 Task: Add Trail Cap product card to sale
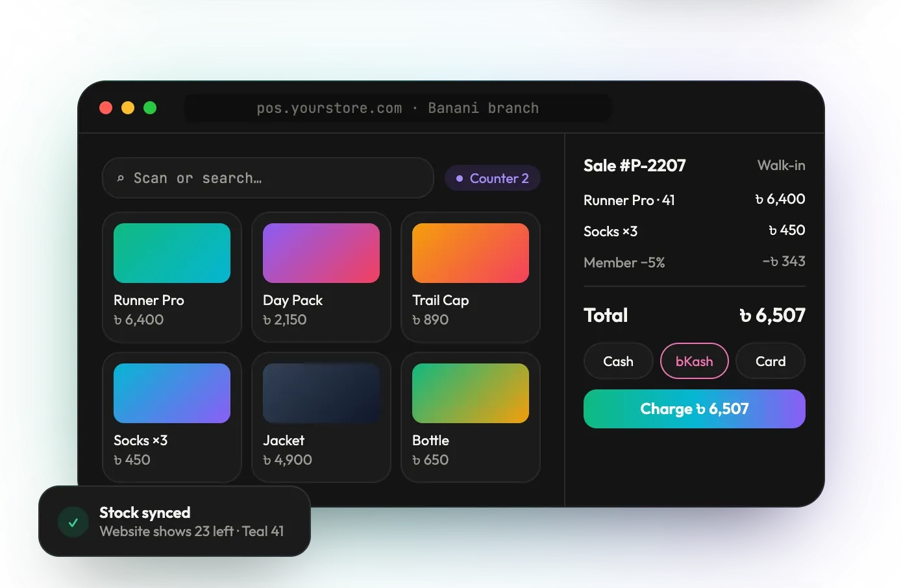point(471,277)
